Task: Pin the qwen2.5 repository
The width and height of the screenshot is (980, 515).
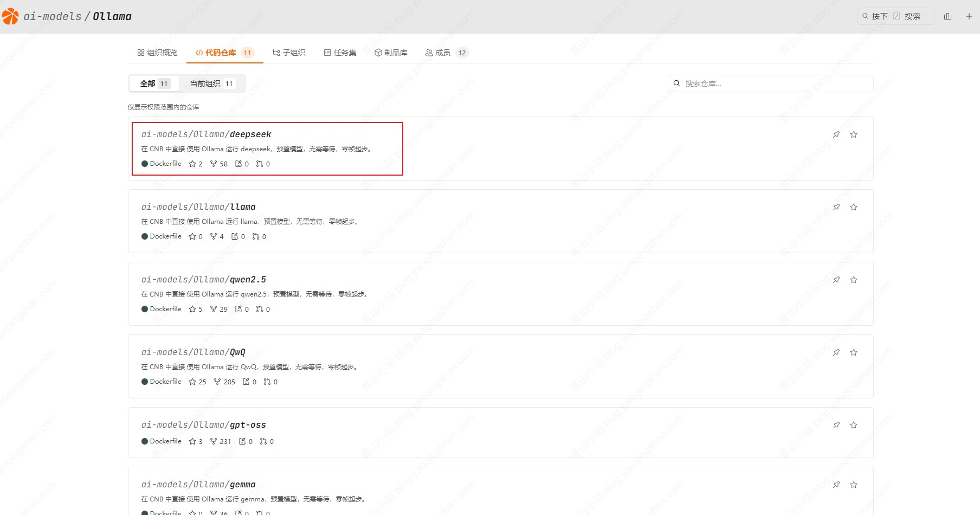Action: tap(836, 280)
